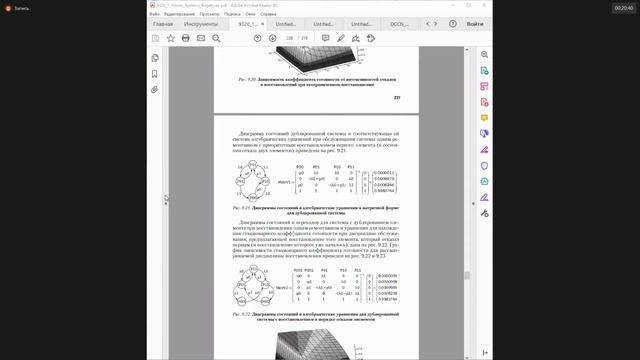The image size is (640, 360).
Task: Click the recording timer 00:20:40
Action: click(624, 8)
